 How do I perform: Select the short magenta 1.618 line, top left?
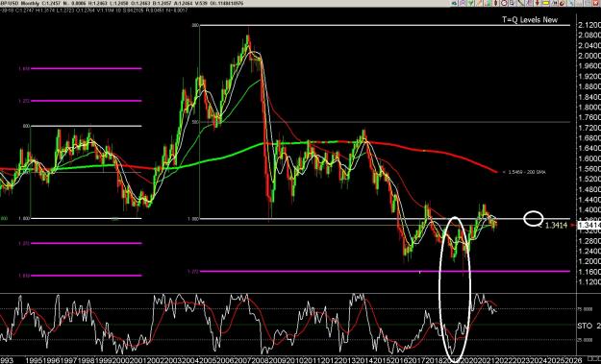click(x=87, y=68)
